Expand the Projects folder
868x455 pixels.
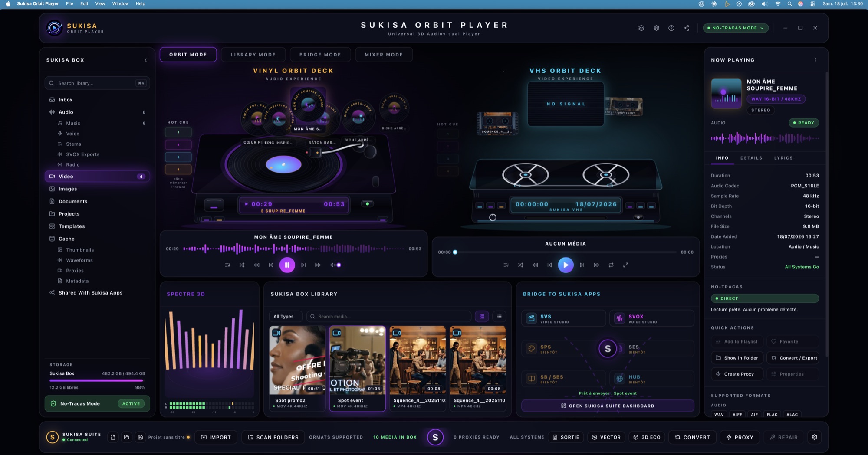[x=97, y=214]
